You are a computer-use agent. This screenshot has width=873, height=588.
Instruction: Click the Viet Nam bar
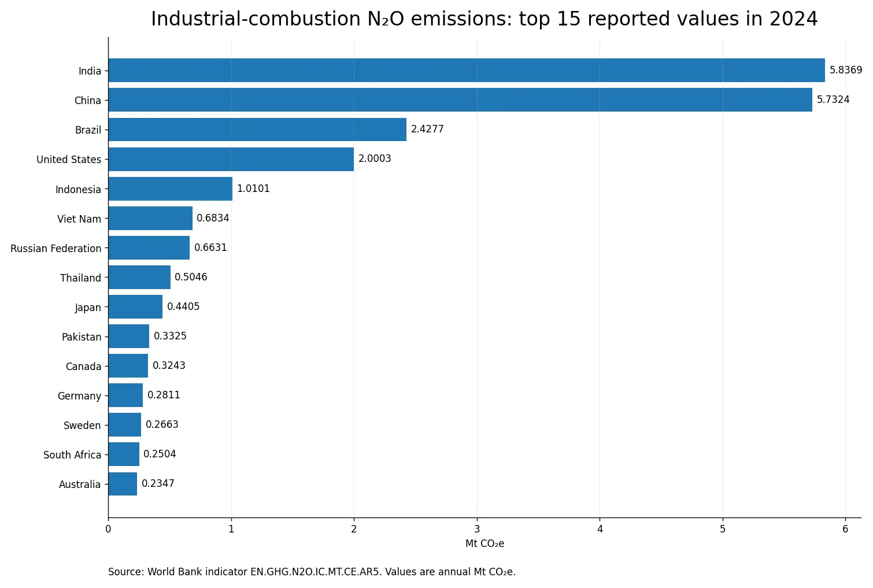150,219
